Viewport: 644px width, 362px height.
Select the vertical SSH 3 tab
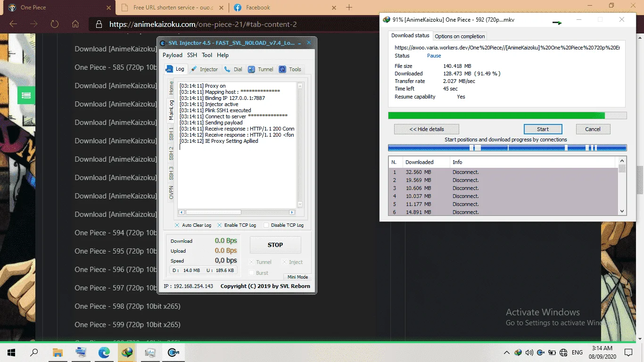171,173
